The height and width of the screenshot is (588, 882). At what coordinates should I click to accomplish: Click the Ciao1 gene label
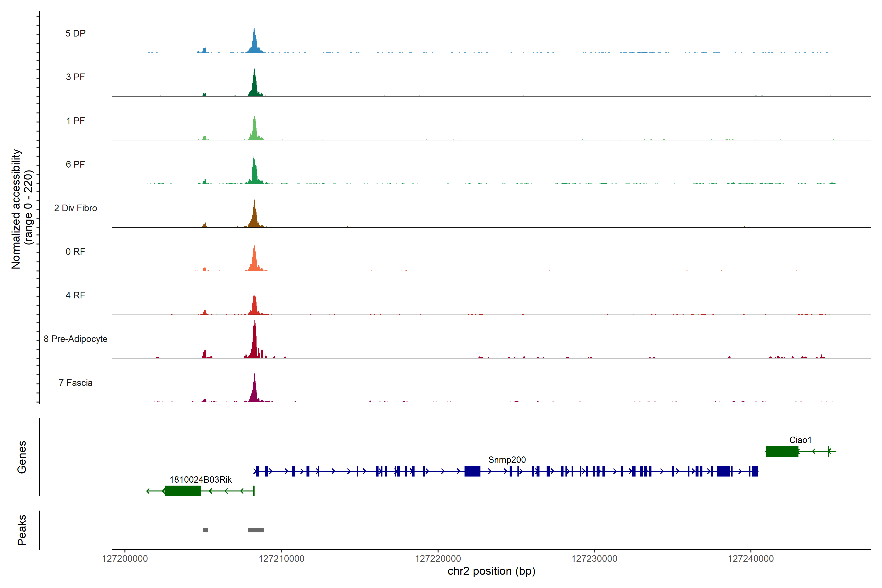800,440
